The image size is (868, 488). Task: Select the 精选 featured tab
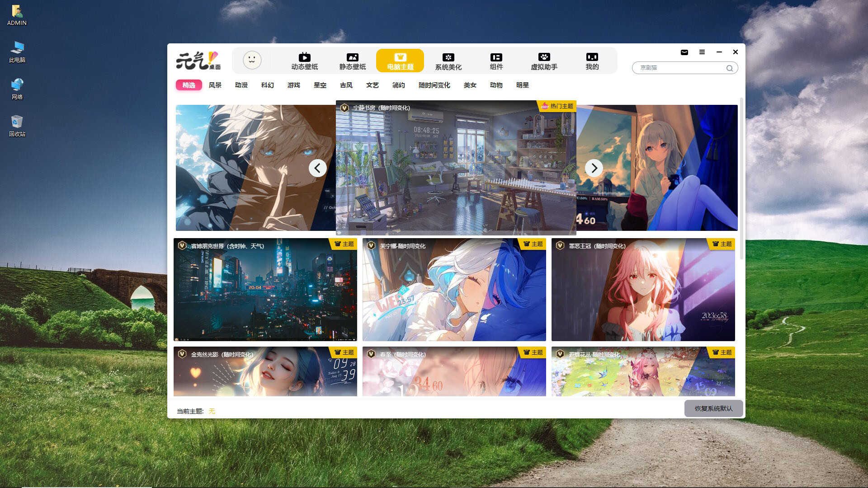[189, 85]
